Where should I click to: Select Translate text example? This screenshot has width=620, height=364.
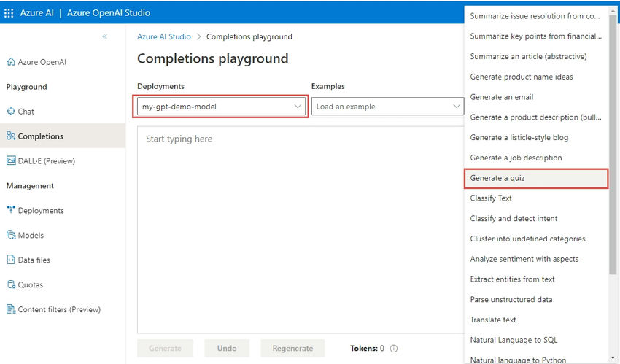coord(536,320)
